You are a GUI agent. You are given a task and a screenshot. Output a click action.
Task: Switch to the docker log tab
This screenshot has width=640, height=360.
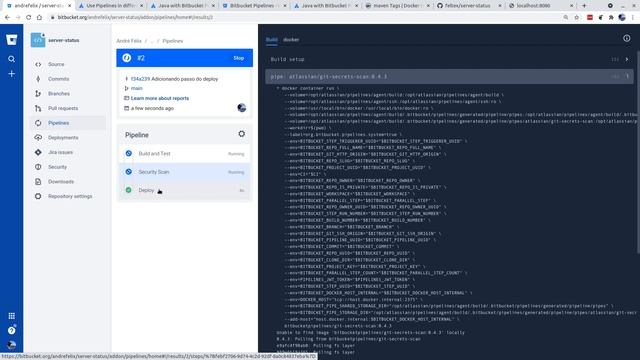pyautogui.click(x=291, y=40)
